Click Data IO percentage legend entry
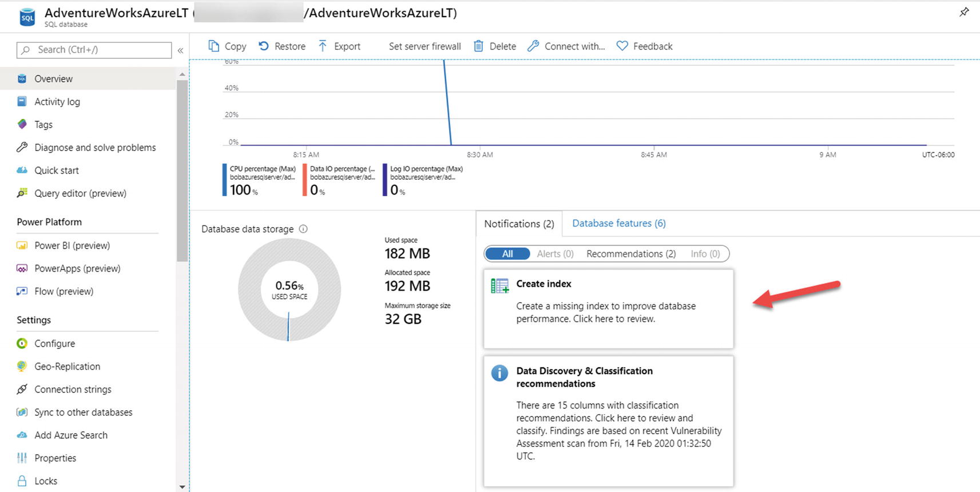 point(339,180)
